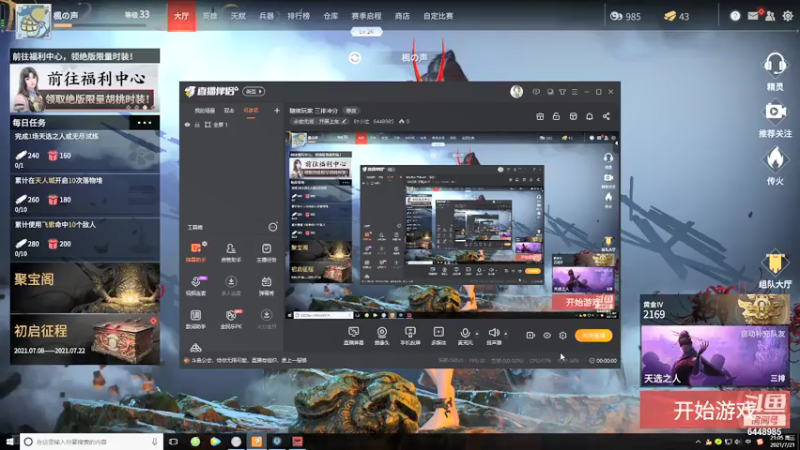Screen dimensions: 800x450
Task: Open the person-silhouette tool in 工具箱
Action: pos(231,252)
